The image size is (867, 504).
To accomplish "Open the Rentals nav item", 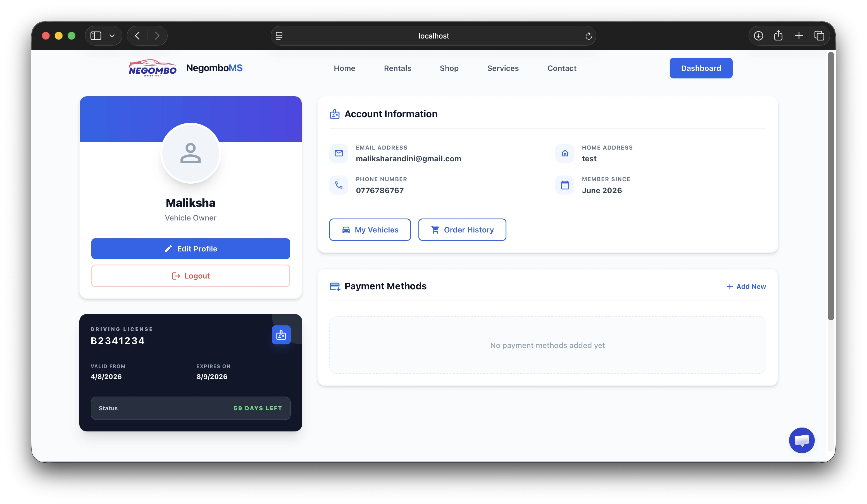I will click(x=397, y=68).
